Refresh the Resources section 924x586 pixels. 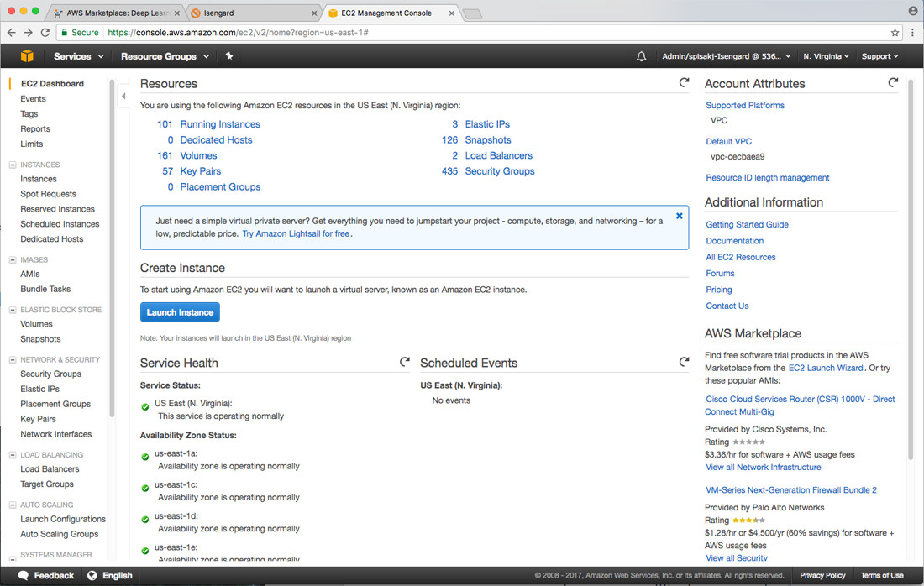tap(684, 83)
